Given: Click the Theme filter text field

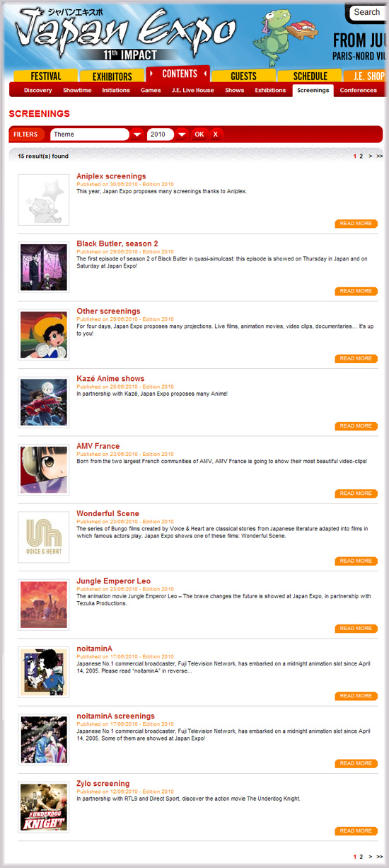Looking at the screenshot, I should point(90,135).
